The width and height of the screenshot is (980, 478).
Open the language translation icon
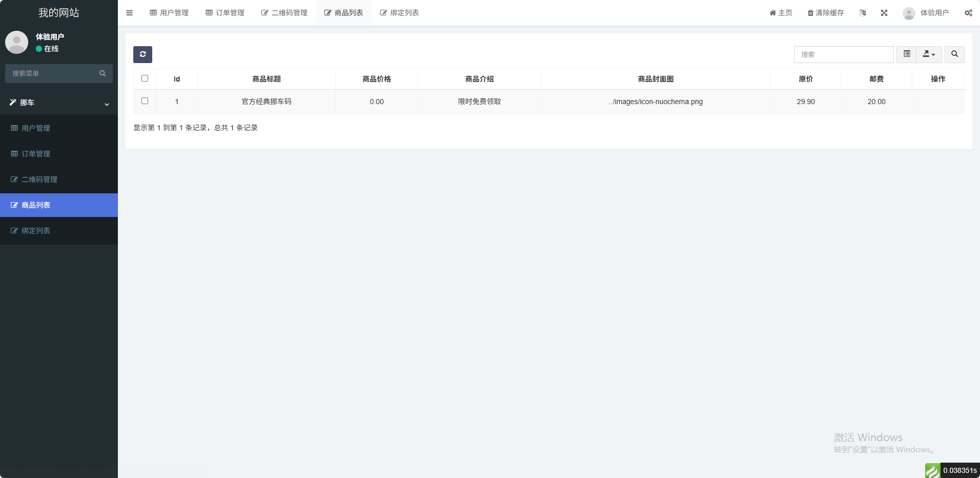coord(863,13)
